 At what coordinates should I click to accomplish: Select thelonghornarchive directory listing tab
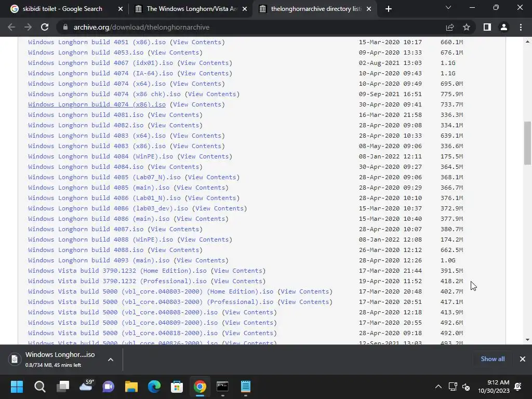[x=315, y=9]
